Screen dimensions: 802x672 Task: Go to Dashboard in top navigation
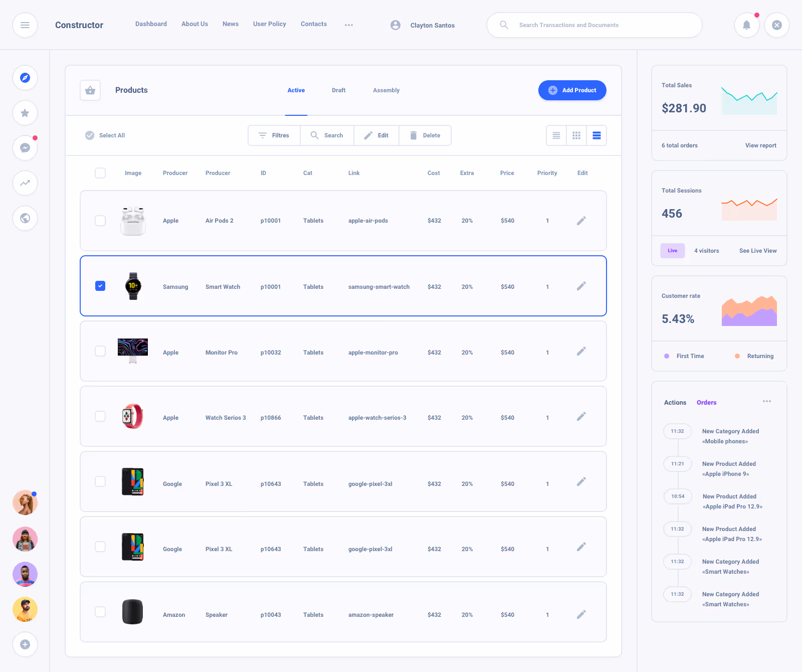click(151, 24)
